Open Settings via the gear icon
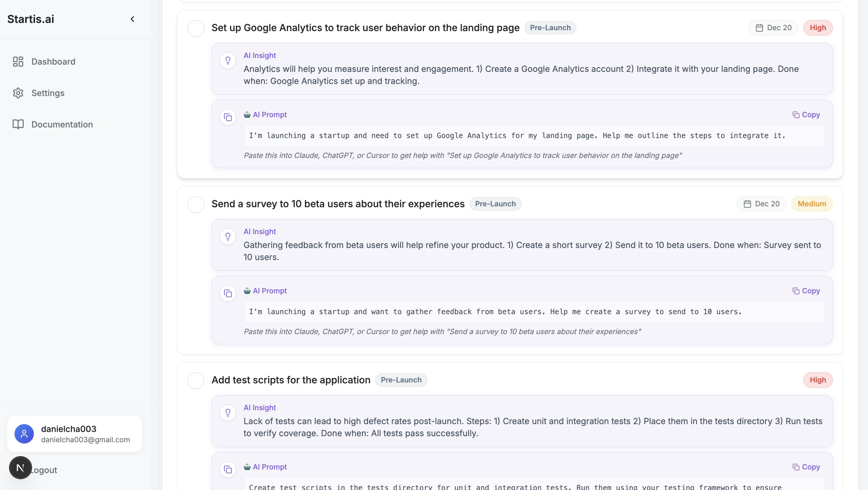 point(18,93)
